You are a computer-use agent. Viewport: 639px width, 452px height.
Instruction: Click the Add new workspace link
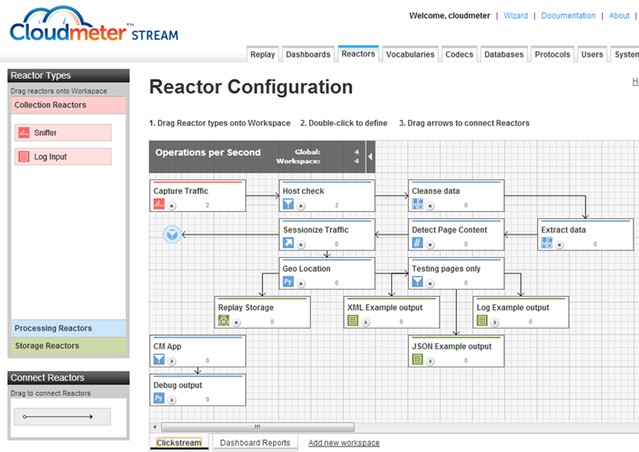[x=344, y=443]
